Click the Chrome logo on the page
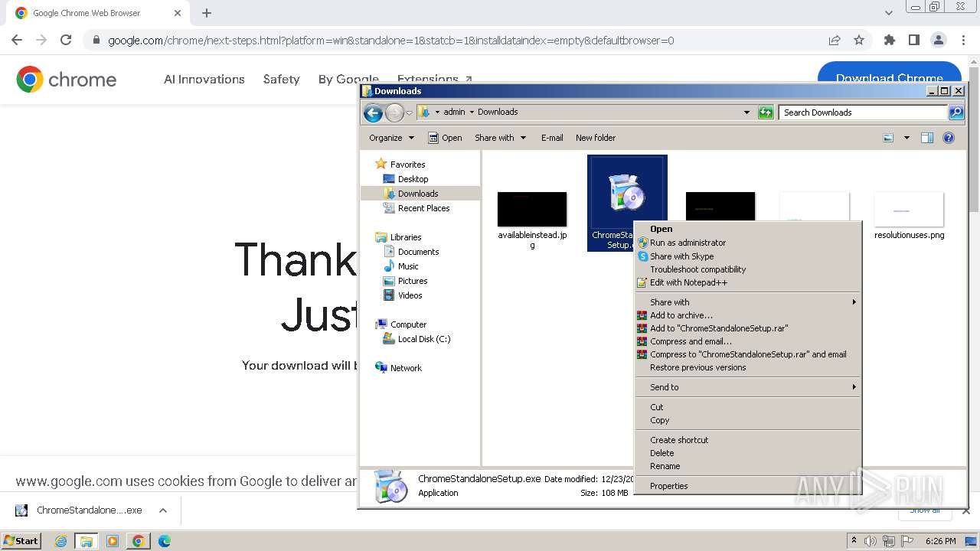The image size is (980, 551). pos(67,80)
